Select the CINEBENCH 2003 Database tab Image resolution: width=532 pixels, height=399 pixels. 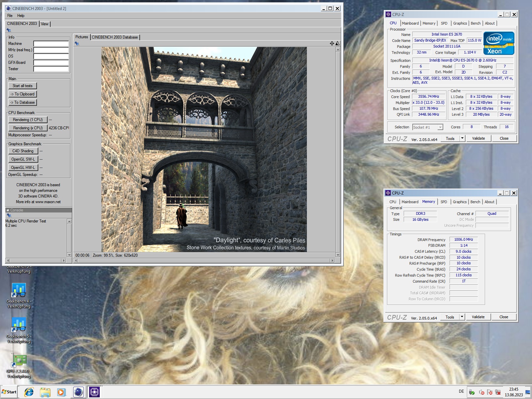click(x=115, y=37)
